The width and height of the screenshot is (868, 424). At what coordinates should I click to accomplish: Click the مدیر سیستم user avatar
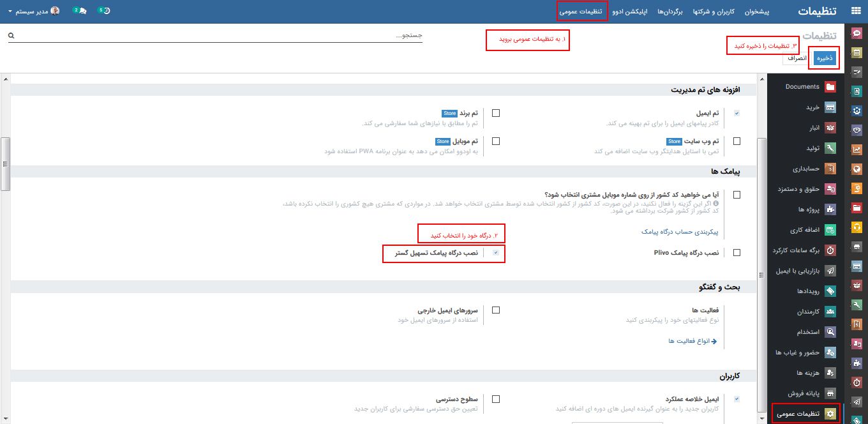coord(55,11)
